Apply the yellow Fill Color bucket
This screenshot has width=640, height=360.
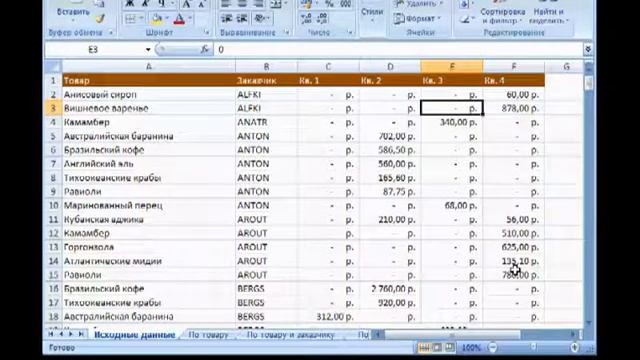tap(157, 19)
